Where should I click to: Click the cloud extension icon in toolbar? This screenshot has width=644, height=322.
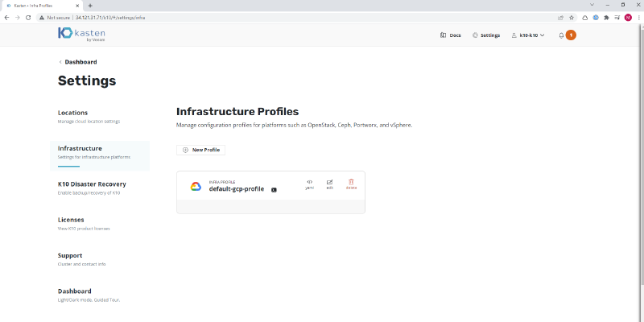point(585,18)
